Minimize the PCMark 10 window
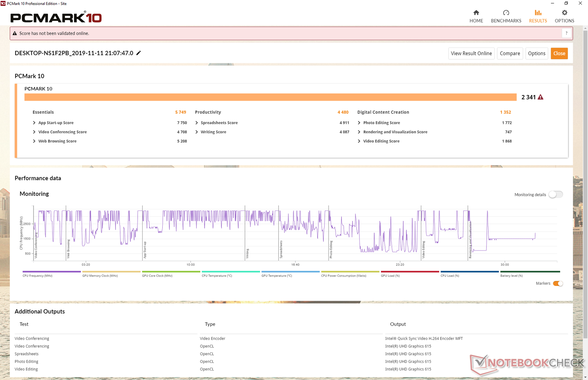The height and width of the screenshot is (380, 588). pyautogui.click(x=553, y=3)
